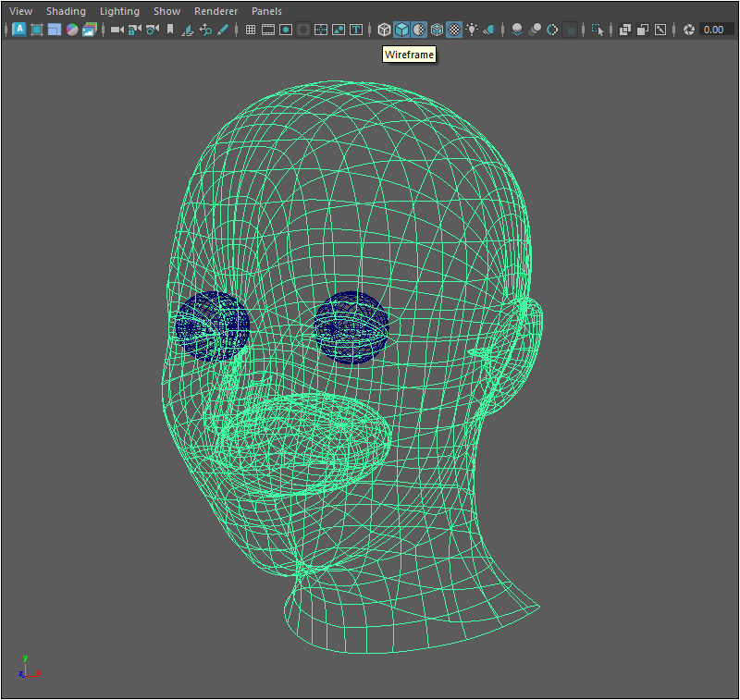Viewport: 740px width, 700px height.
Task: Open Camera Attributes from the toolbar
Action: point(152,30)
